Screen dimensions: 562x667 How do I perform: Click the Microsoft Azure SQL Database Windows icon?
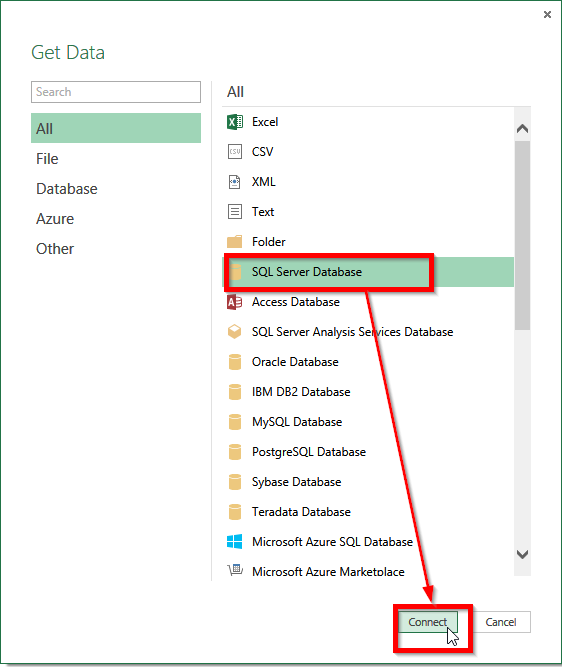234,542
